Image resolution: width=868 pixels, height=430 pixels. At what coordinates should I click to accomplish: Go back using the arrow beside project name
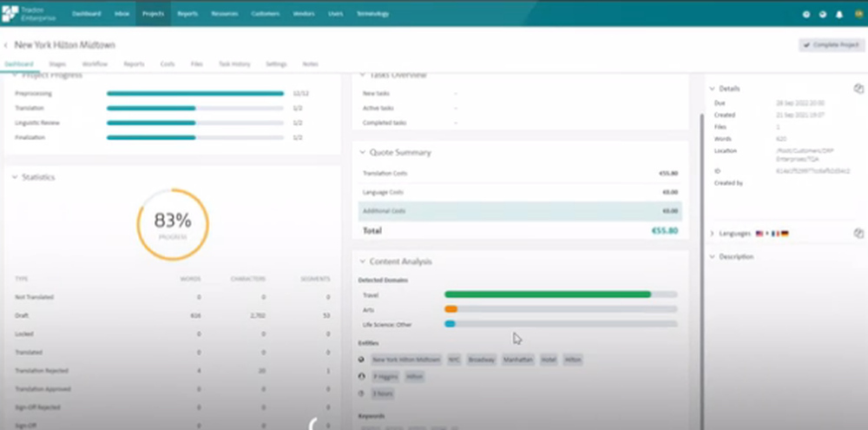[6, 45]
